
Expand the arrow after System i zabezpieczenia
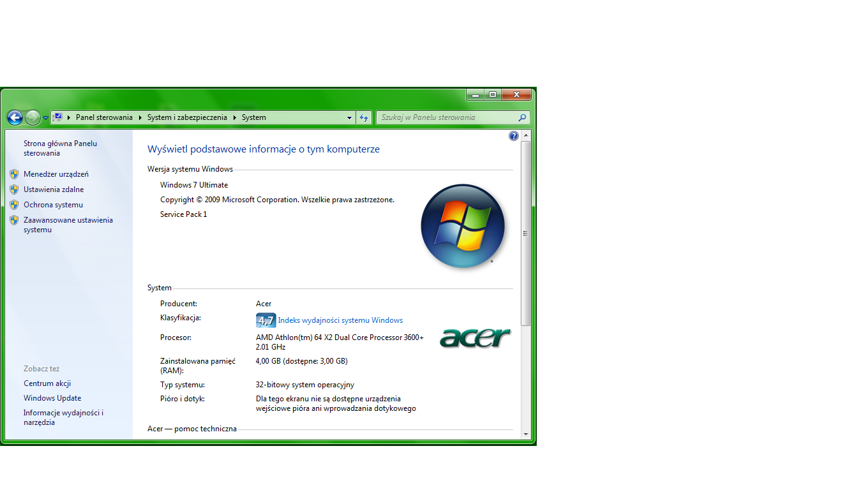point(234,117)
